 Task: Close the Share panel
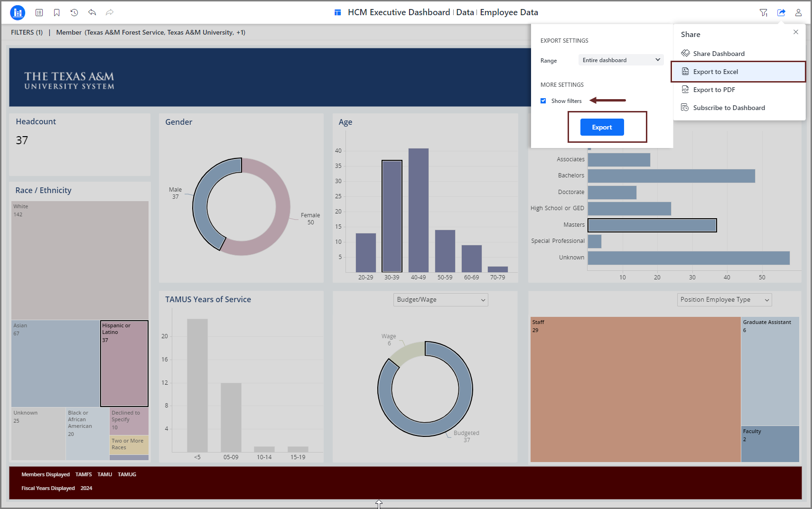(796, 32)
